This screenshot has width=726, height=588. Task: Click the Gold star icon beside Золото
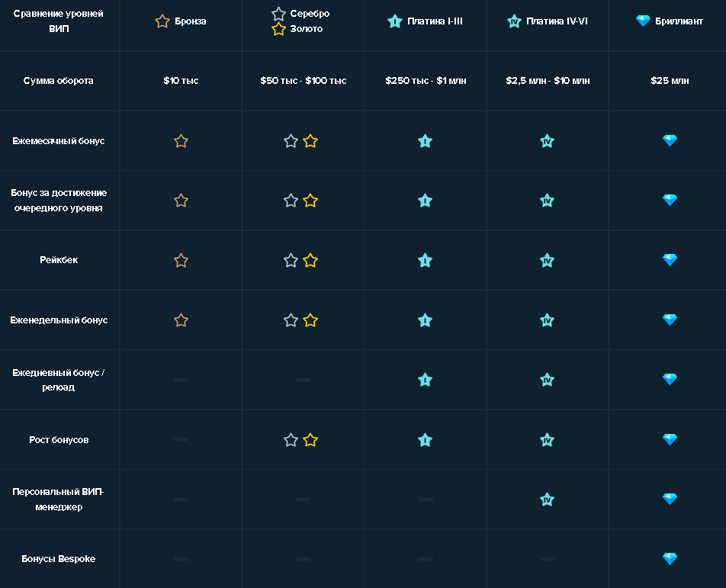[278, 29]
